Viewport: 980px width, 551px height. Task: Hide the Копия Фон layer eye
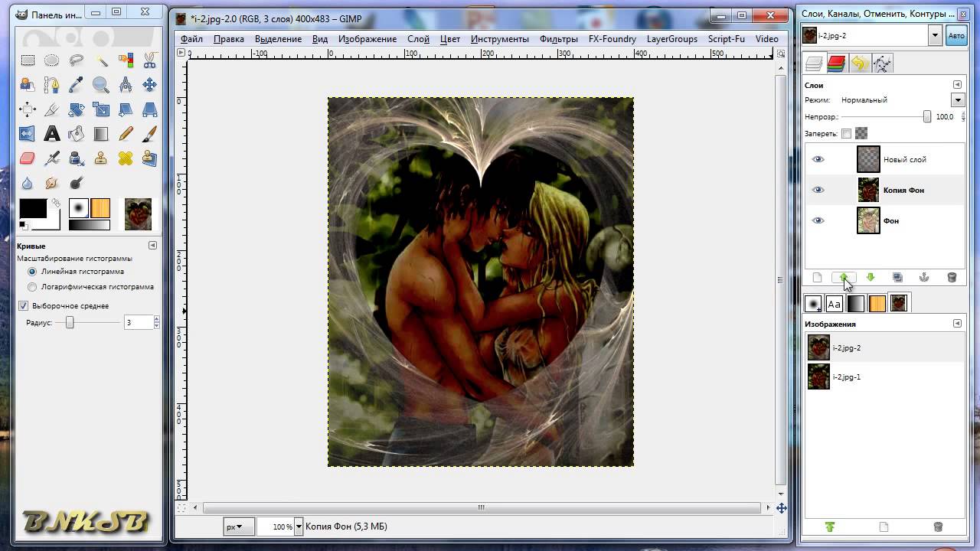[818, 190]
